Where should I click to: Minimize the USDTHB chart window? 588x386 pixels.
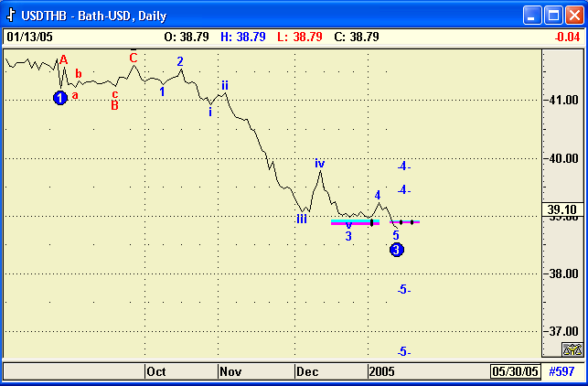click(532, 16)
